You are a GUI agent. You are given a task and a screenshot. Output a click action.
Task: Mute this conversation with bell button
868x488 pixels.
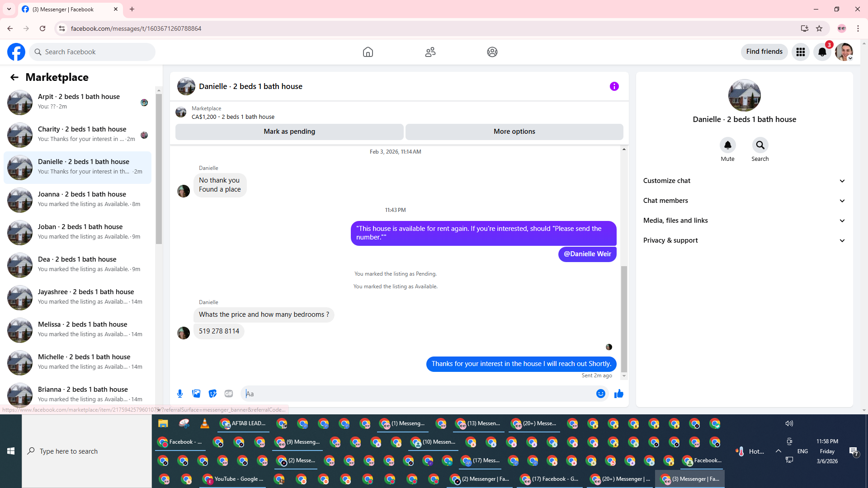point(727,145)
